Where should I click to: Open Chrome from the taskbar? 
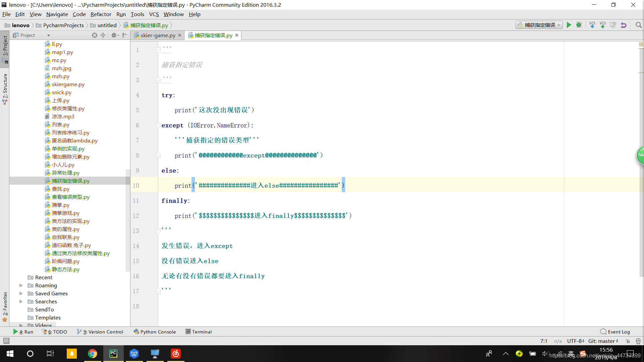point(93,354)
